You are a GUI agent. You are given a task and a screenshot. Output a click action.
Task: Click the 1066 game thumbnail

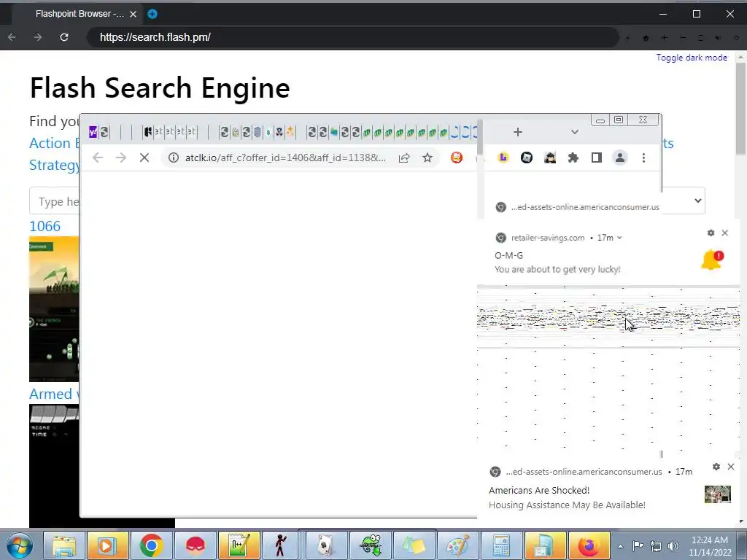click(x=54, y=309)
